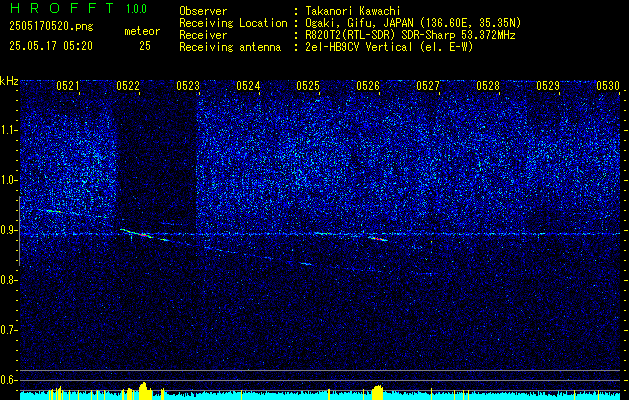Click the meteor count 25

tap(145, 46)
